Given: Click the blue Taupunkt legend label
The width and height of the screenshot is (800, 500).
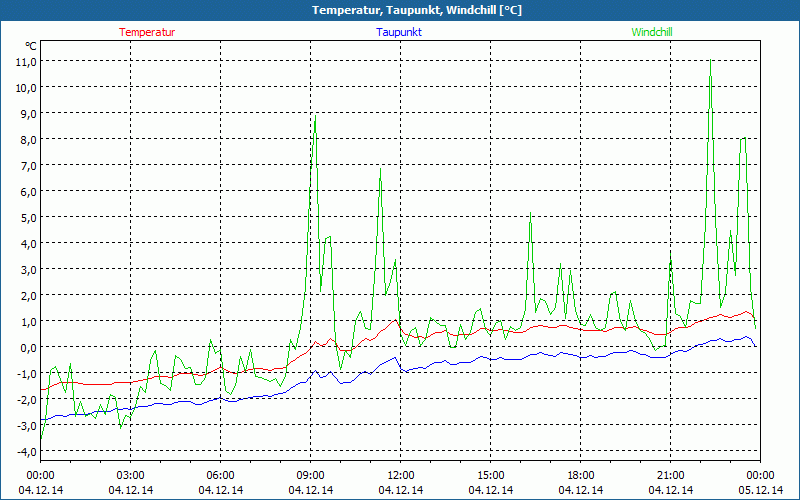Looking at the screenshot, I should pyautogui.click(x=399, y=32).
